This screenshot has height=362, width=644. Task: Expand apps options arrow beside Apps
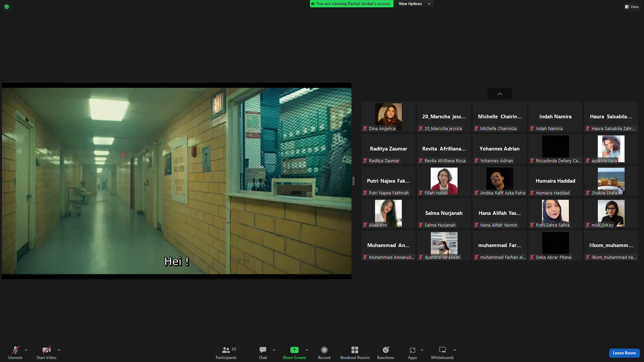[x=422, y=350]
